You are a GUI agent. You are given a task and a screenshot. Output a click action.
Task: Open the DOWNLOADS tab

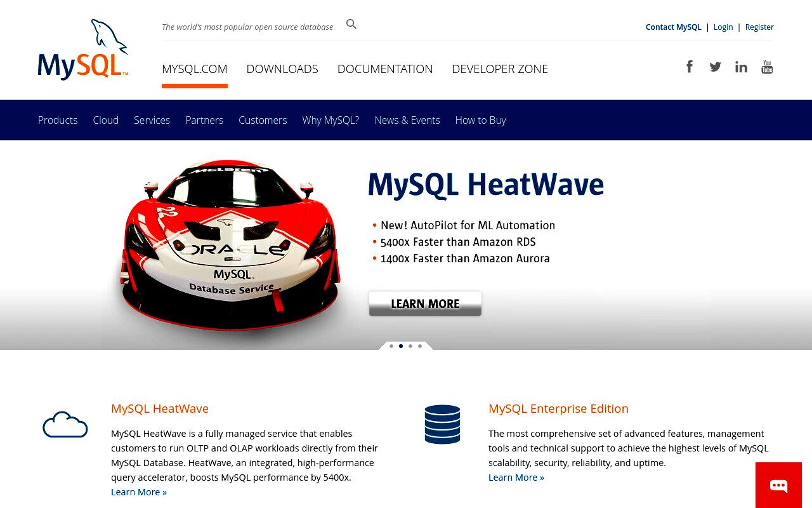[x=282, y=69]
